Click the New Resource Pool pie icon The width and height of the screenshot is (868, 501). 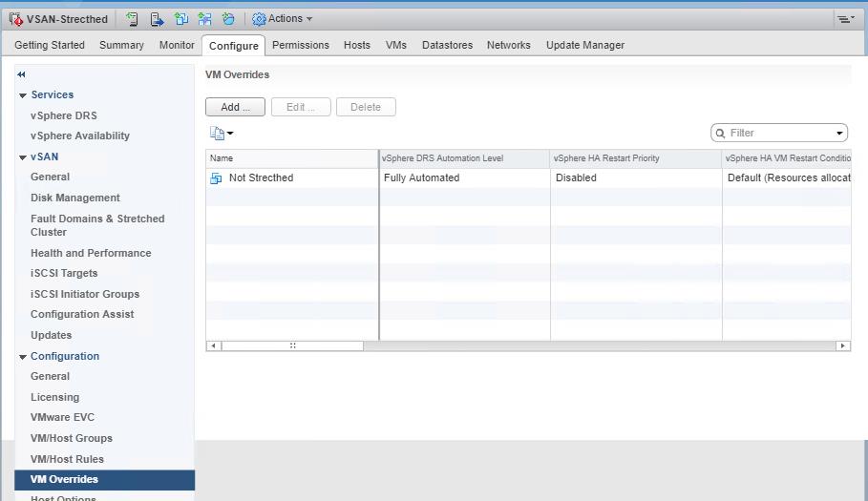pos(228,19)
